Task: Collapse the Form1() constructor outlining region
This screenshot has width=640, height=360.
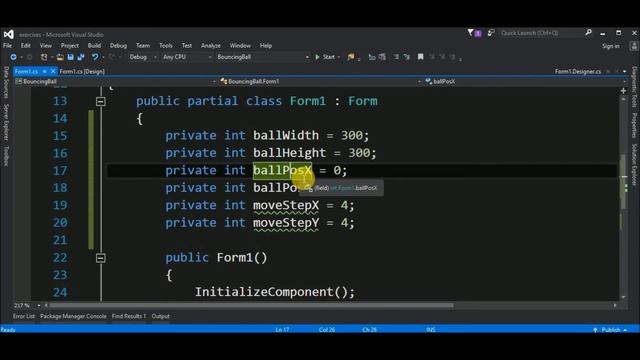Action: pos(100,258)
